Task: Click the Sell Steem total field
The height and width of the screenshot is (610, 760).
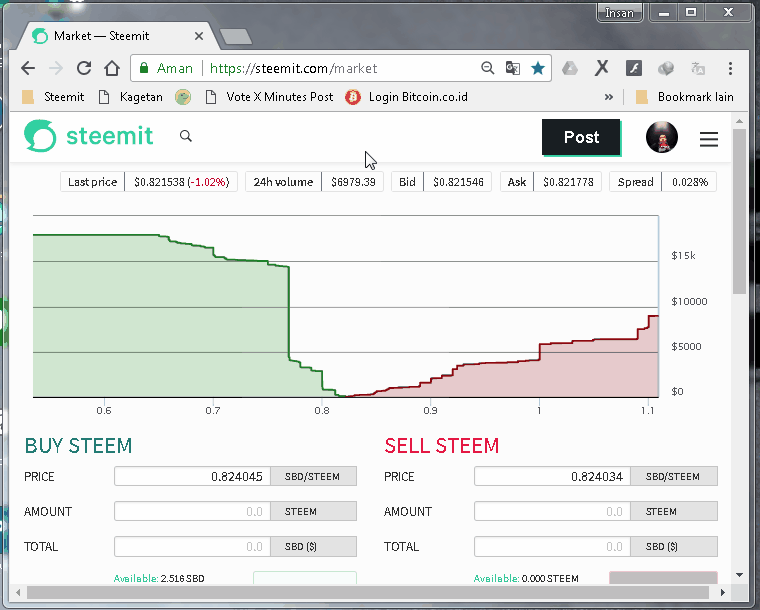Action: [552, 546]
